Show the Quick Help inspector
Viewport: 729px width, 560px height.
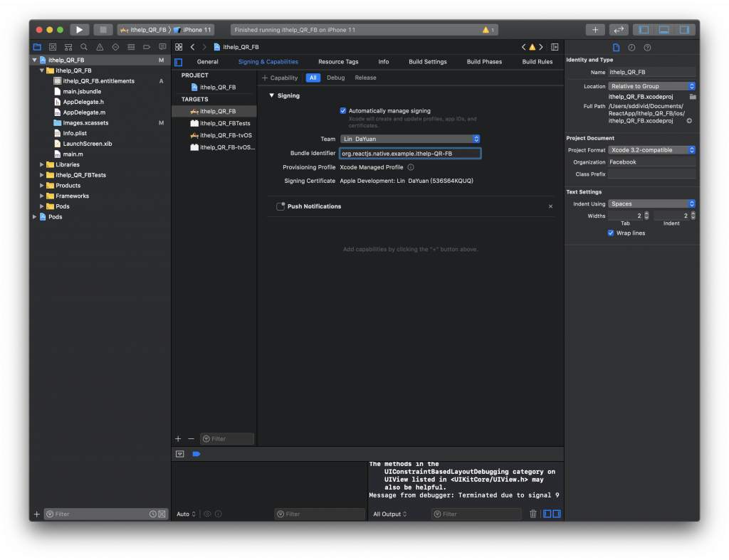click(647, 48)
